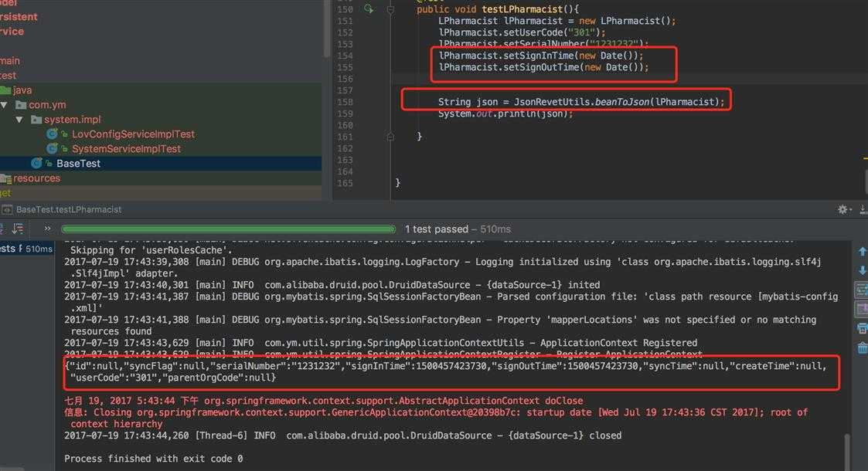Click the '1 test passed' status text
Image resolution: width=868 pixels, height=471 pixels.
pos(436,229)
